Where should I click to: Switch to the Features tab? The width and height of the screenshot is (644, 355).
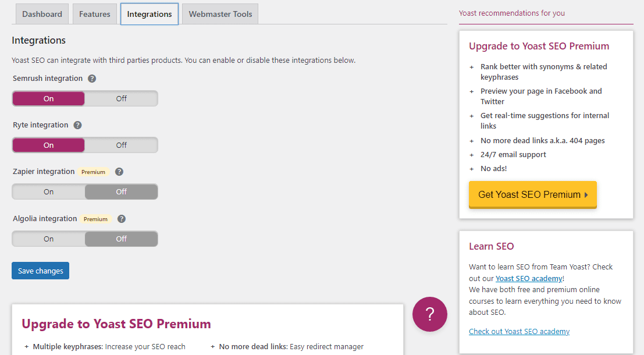point(94,14)
